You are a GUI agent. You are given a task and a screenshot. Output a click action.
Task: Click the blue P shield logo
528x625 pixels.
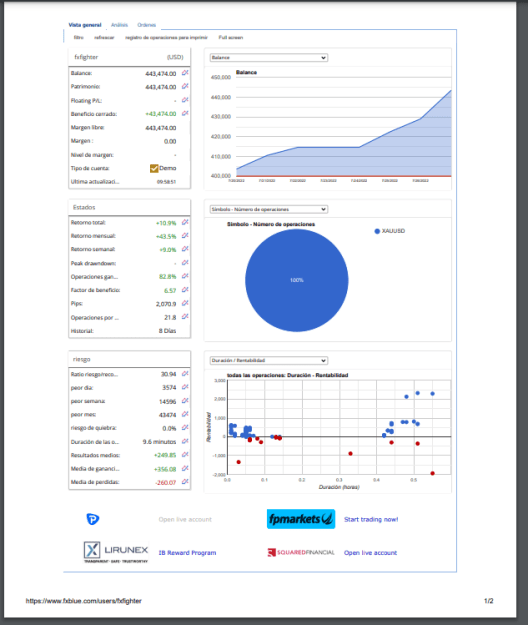[x=92, y=519]
